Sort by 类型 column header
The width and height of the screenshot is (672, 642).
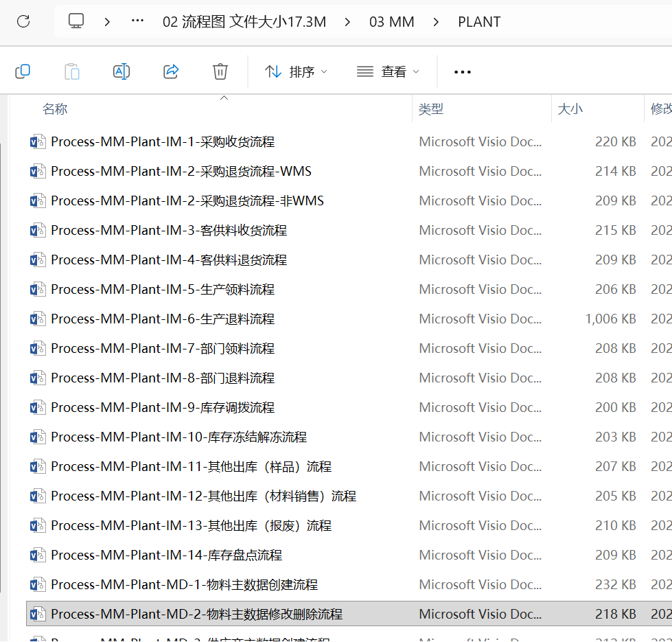tap(431, 109)
